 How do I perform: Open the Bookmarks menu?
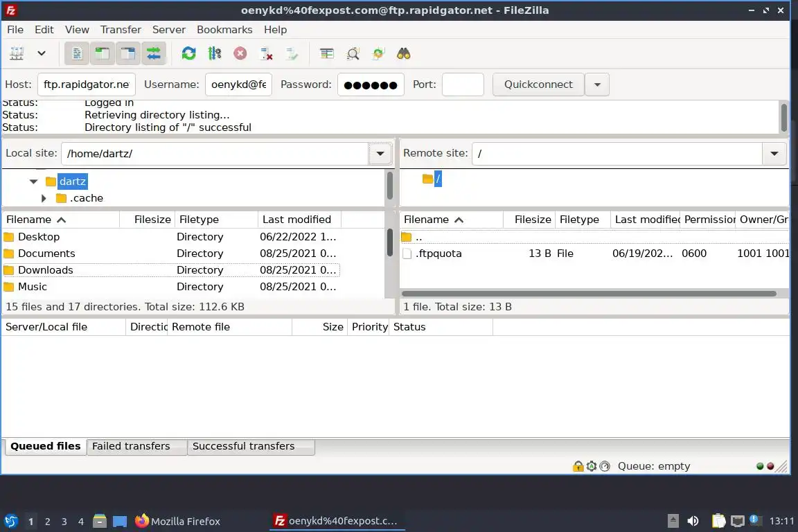[x=224, y=30]
